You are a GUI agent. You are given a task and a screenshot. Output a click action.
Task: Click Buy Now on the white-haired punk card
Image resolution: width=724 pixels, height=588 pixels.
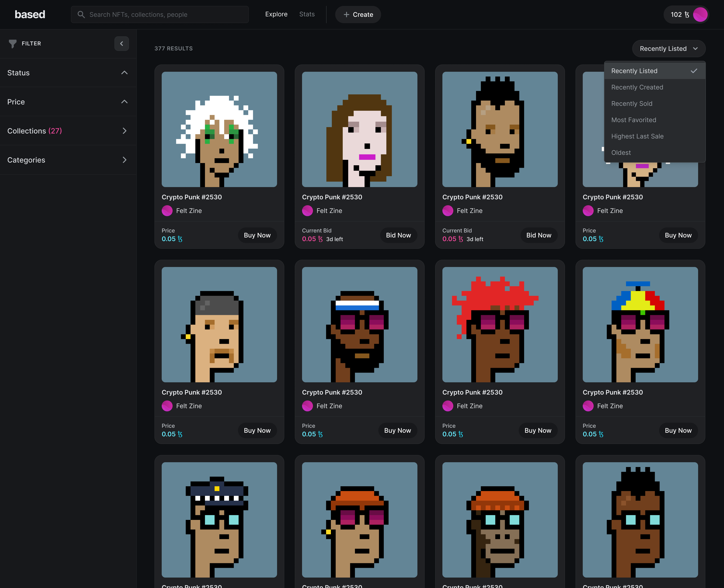257,235
